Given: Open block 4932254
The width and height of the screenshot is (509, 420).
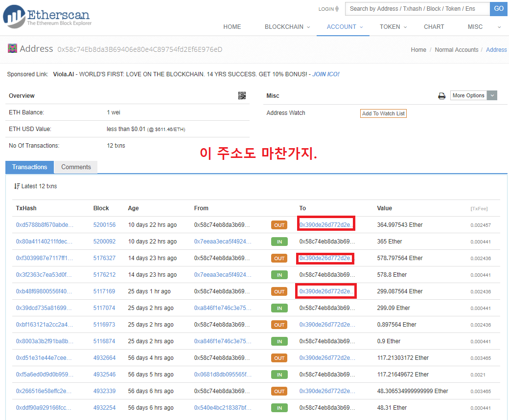Looking at the screenshot, I should tap(104, 408).
